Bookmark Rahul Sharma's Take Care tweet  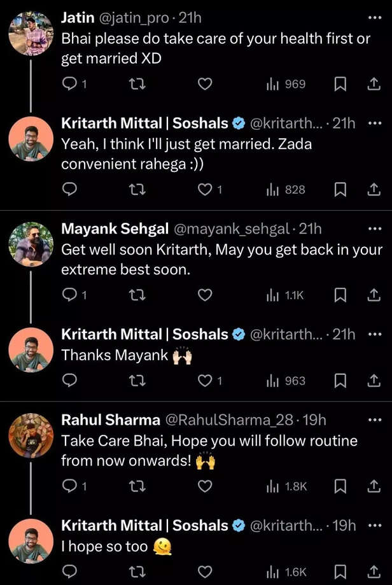pos(341,486)
